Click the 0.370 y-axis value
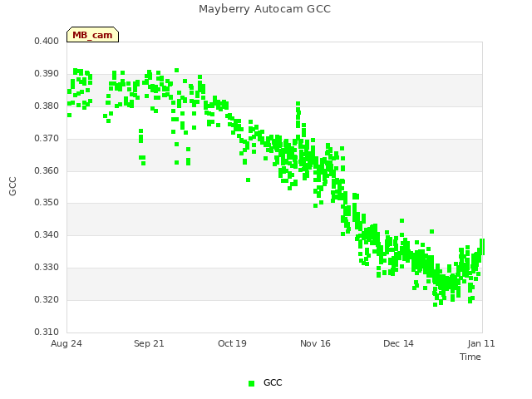This screenshot has width=532, height=399. point(47,139)
